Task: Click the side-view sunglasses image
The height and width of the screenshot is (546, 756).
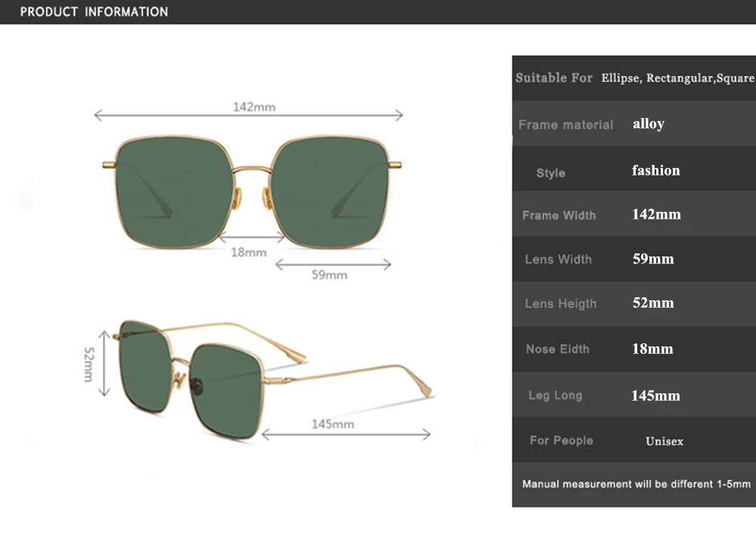Action: [274, 380]
